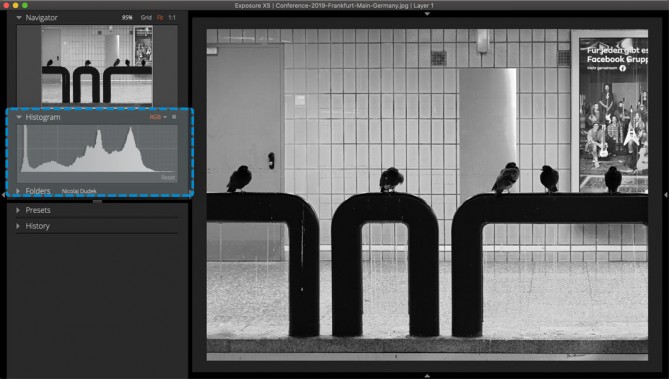Expand the Presets panel triangle

tap(18, 210)
